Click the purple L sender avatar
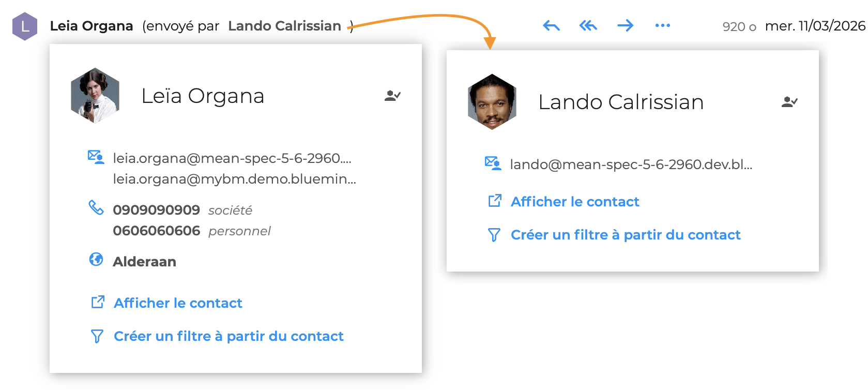The width and height of the screenshot is (868, 390). (x=25, y=26)
